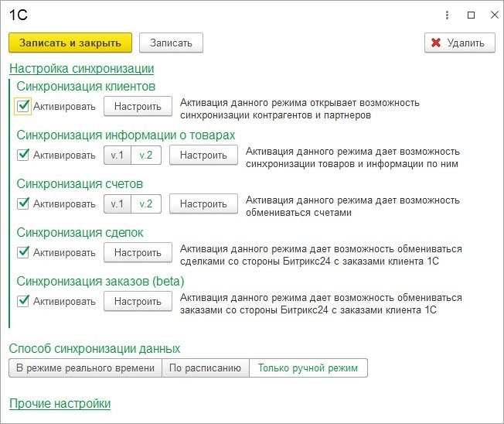Click the Записать и закрыть button

point(70,43)
